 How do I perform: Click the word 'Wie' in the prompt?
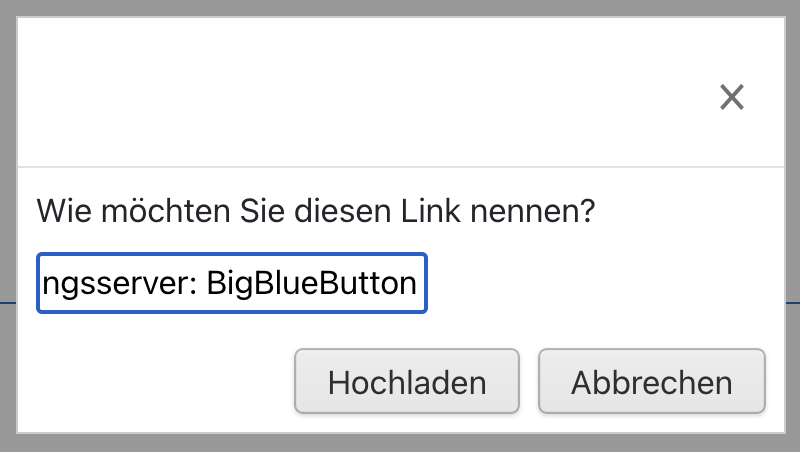(58, 212)
